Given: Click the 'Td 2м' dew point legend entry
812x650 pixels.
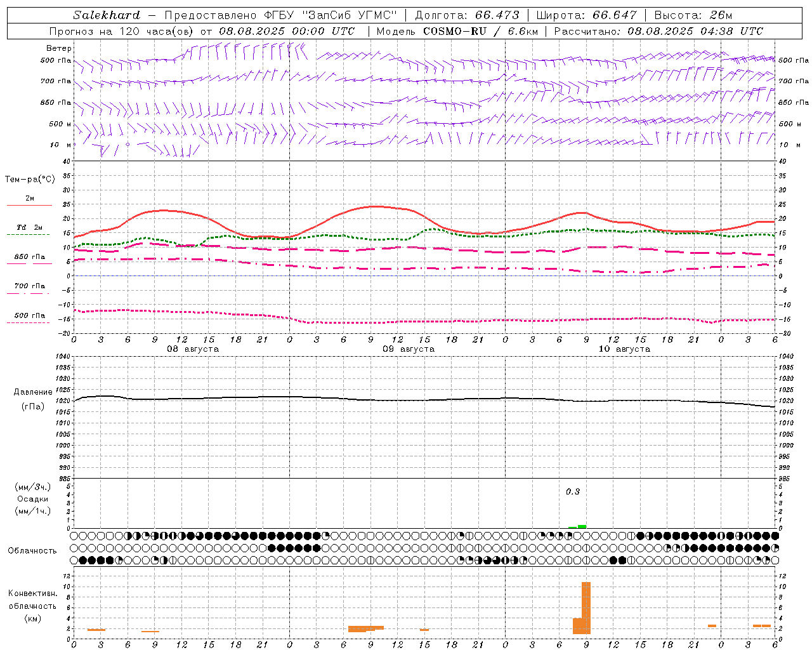Looking at the screenshot, I should pos(29,227).
